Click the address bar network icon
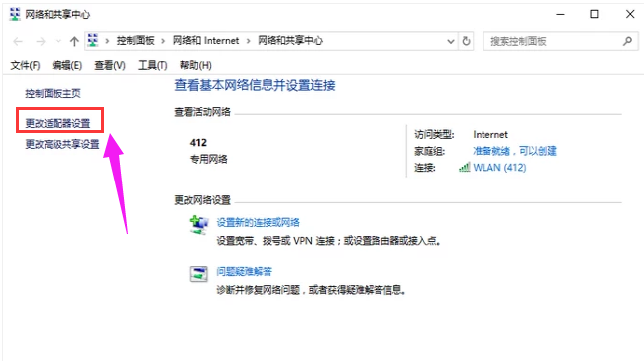644x361 pixels. 93,40
